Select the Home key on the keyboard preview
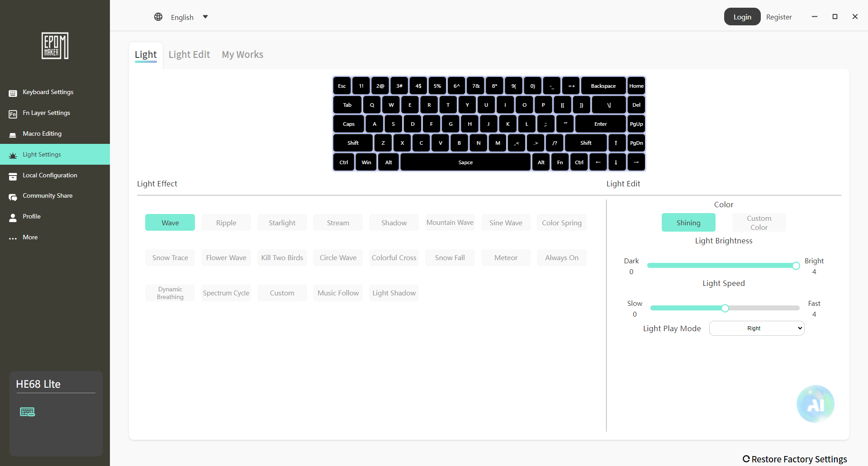Screen dimensions: 868x466 click(x=636, y=86)
